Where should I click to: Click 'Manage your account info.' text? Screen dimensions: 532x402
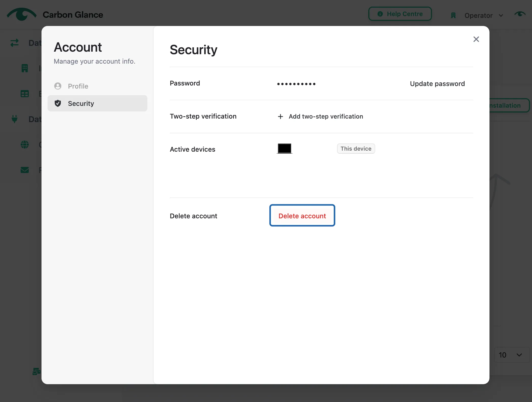tap(94, 61)
